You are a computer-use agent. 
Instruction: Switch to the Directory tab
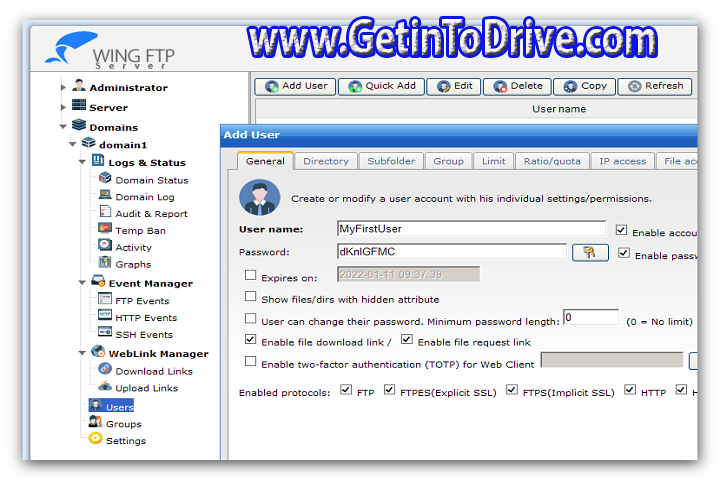click(x=326, y=161)
